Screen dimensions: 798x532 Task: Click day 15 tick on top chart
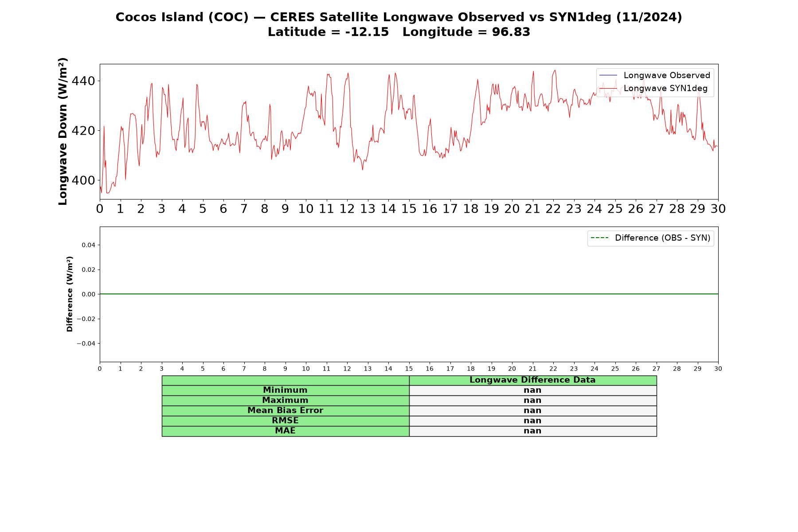pos(409,209)
